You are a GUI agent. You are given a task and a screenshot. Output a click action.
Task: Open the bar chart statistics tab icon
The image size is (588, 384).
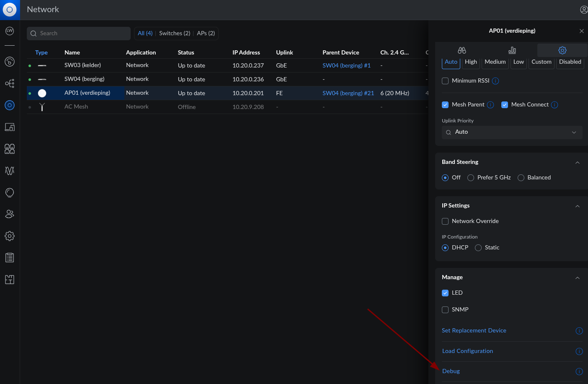[x=512, y=50]
